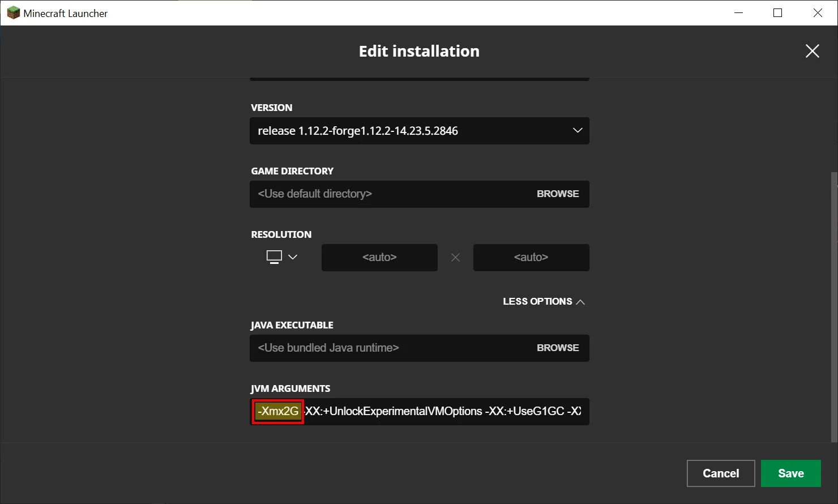Close the Edit installation dialog
The width and height of the screenshot is (838, 504).
coord(812,51)
